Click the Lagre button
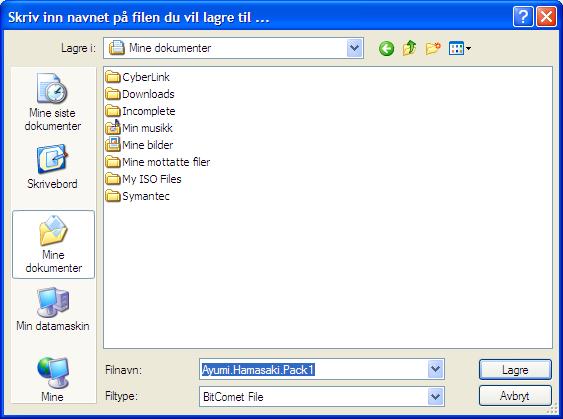The width and height of the screenshot is (563, 419). coord(515,369)
